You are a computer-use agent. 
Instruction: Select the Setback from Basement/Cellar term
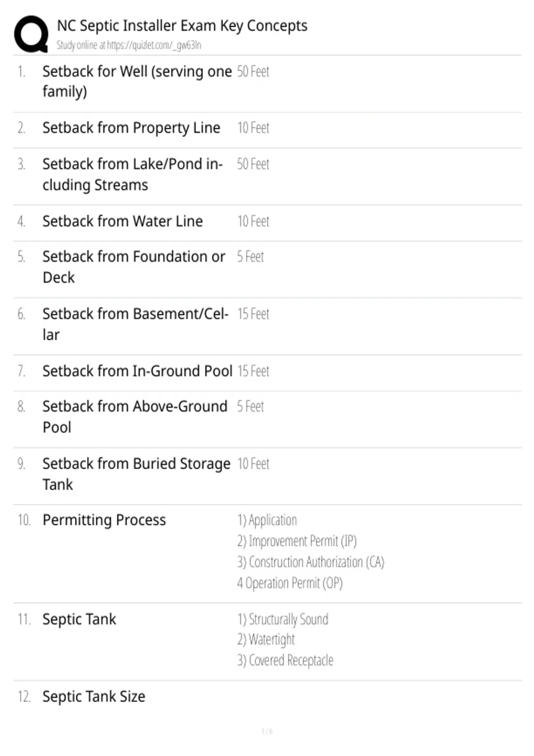pos(135,324)
